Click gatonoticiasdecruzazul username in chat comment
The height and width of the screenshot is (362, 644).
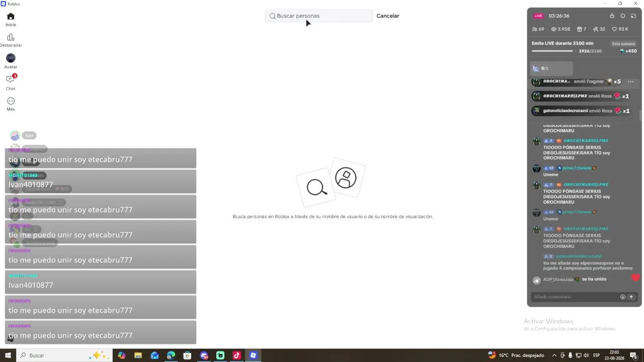point(579,256)
